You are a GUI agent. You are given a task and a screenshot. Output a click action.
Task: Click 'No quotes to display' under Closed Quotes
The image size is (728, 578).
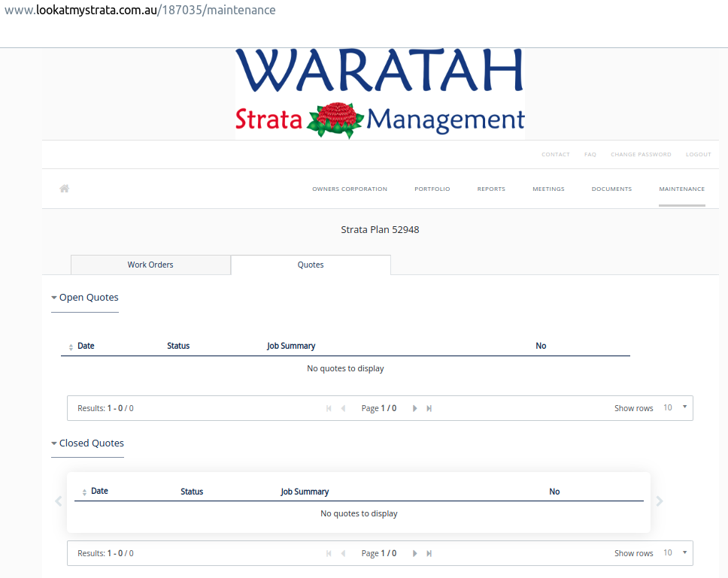(359, 513)
